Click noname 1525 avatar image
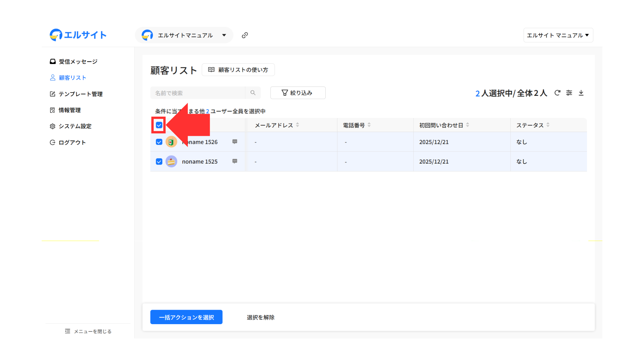644x362 pixels. click(x=171, y=162)
